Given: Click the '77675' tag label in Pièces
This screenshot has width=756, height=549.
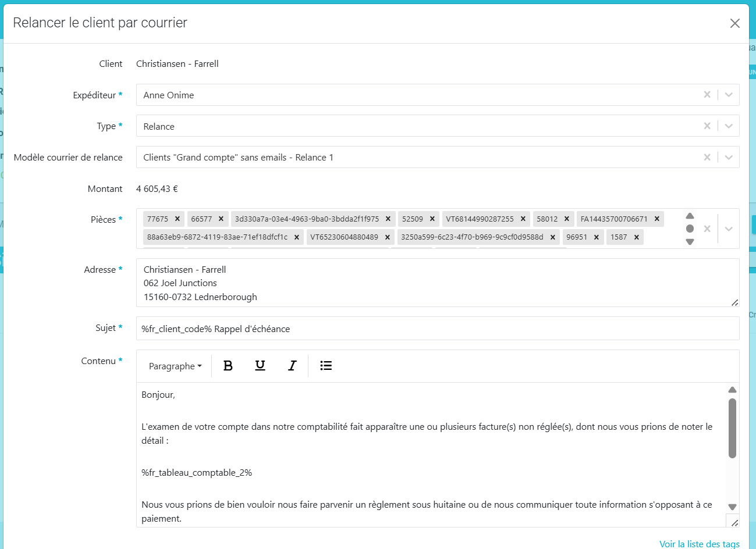Looking at the screenshot, I should [158, 219].
